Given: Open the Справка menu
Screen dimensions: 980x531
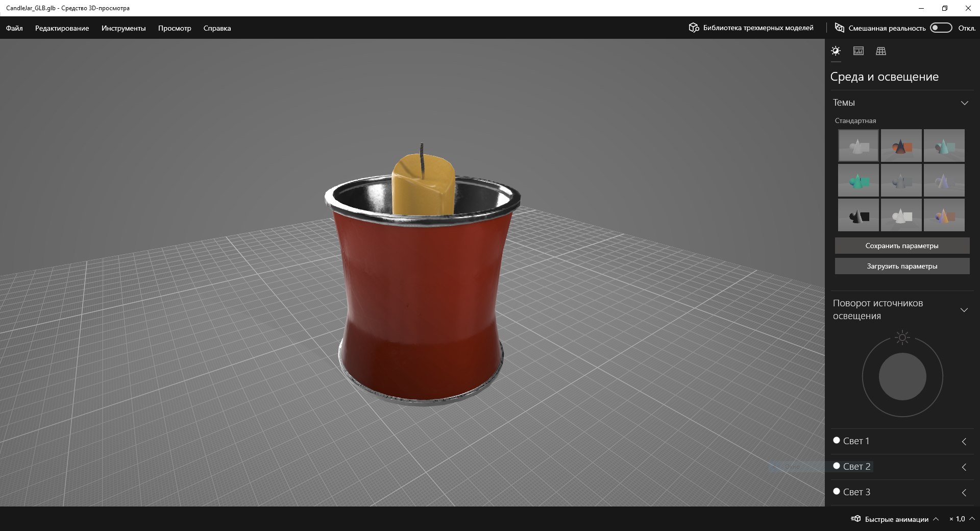Looking at the screenshot, I should coord(217,28).
